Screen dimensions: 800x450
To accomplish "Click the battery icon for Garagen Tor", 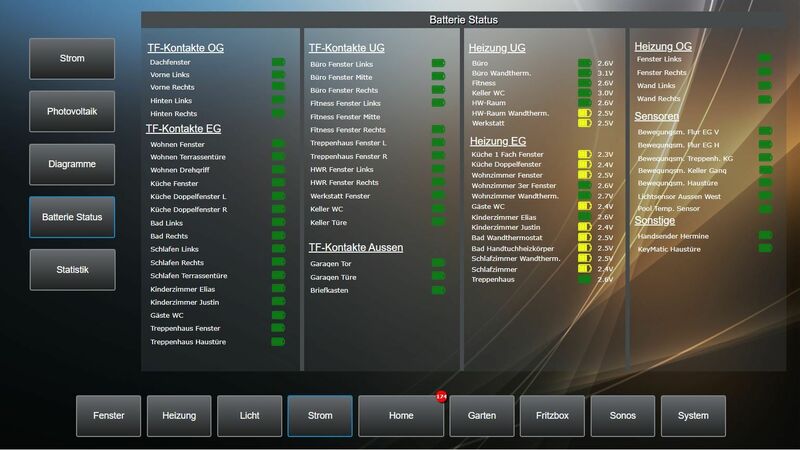I will pos(438,263).
